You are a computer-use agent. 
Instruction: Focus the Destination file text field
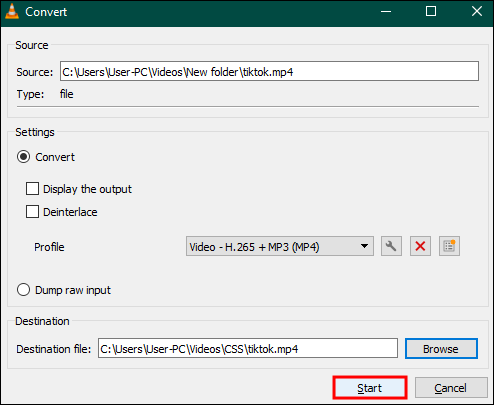(x=248, y=349)
